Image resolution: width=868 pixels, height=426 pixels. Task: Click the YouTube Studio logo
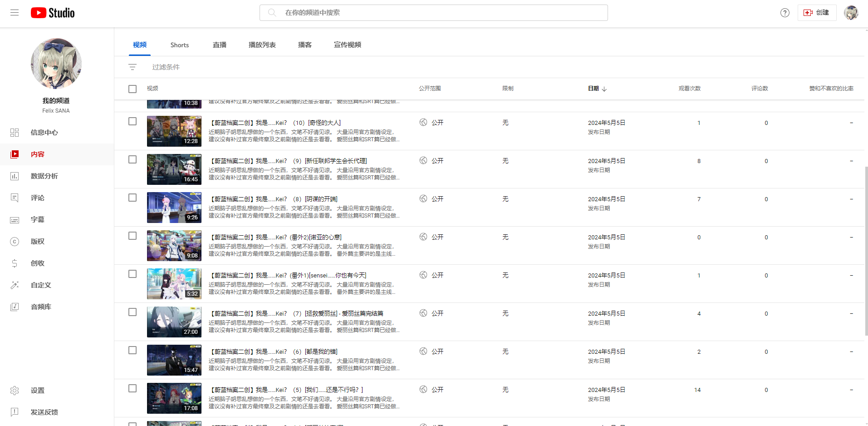53,13
